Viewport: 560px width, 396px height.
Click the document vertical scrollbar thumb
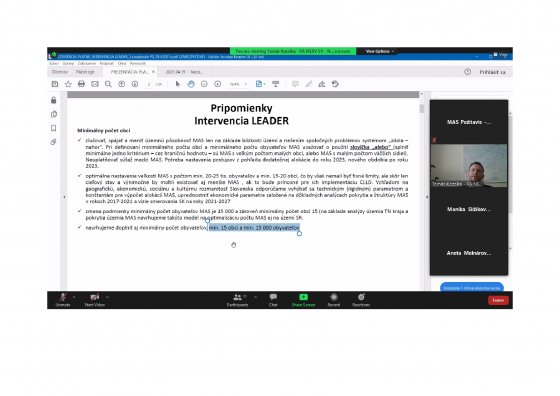[422, 109]
